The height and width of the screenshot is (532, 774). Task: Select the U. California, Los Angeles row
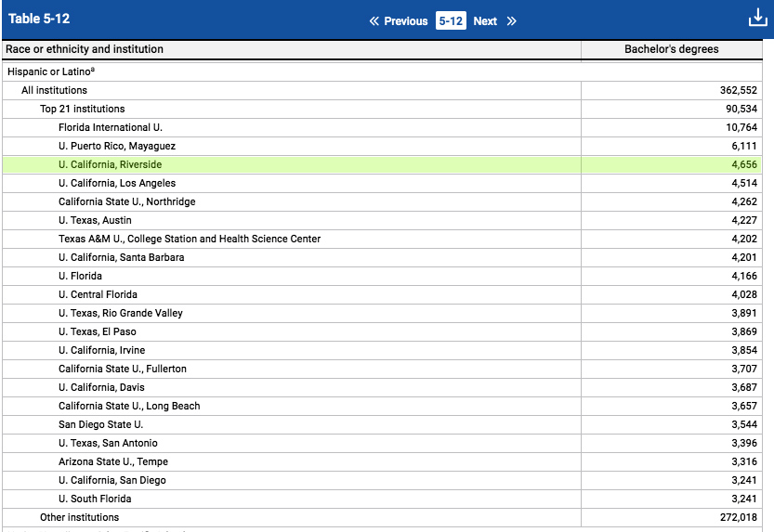382,184
